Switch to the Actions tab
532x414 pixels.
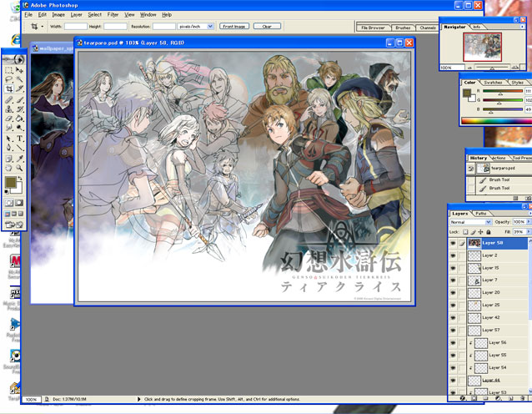pyautogui.click(x=499, y=158)
